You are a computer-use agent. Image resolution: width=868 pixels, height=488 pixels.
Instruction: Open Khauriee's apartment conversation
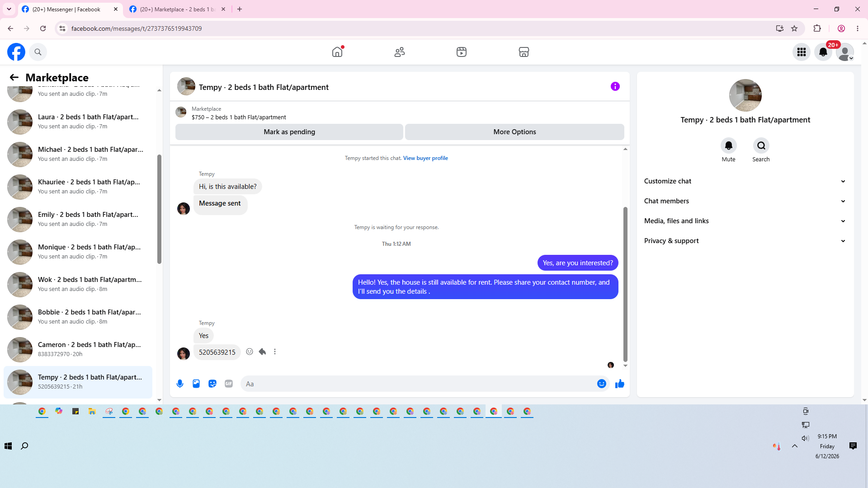point(78,187)
